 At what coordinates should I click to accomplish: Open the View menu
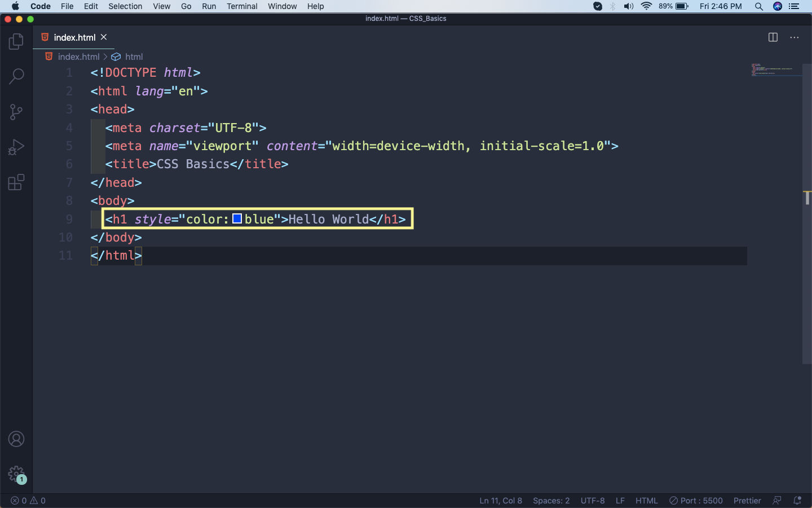161,6
